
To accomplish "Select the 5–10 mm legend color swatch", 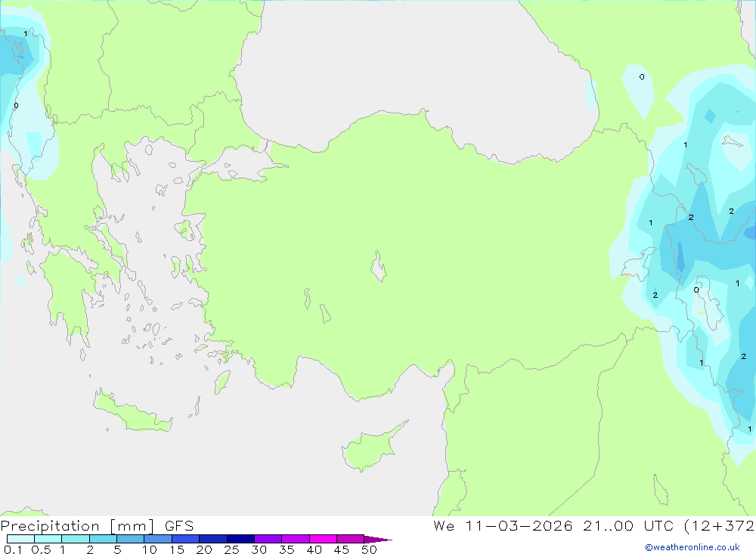I will (131, 539).
